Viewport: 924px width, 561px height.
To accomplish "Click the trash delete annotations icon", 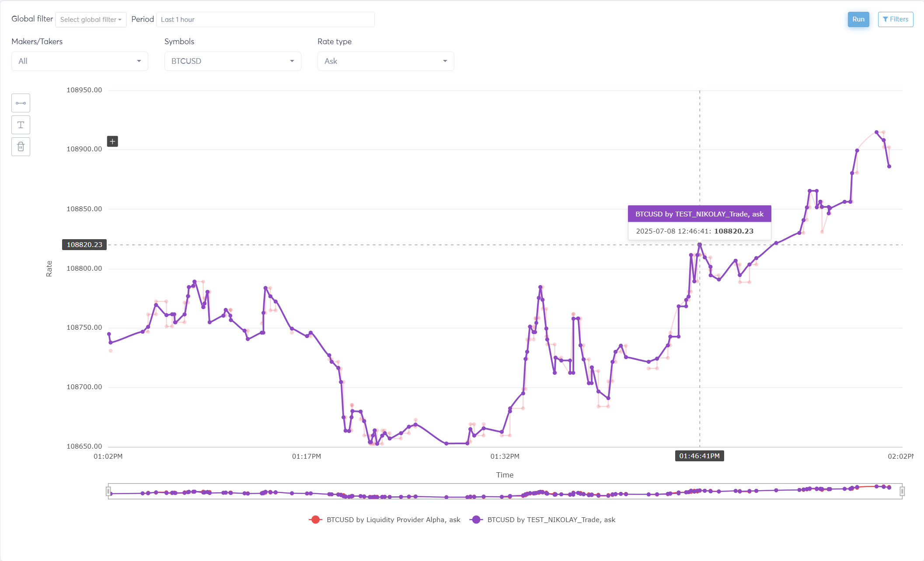I will pos(21,147).
